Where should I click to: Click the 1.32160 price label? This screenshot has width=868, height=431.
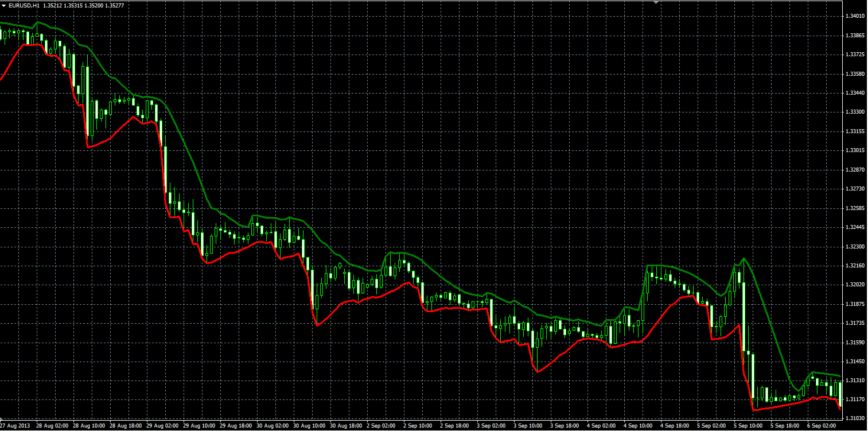855,266
